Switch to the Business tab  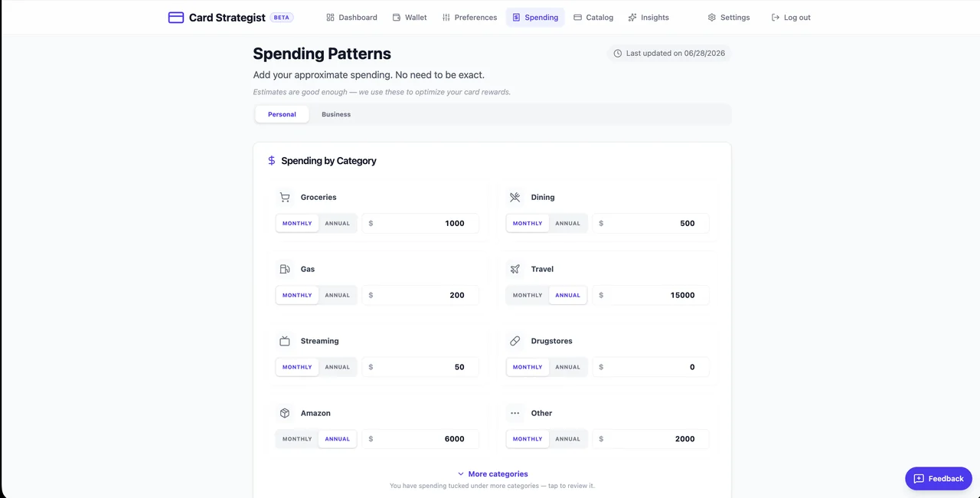(x=336, y=114)
